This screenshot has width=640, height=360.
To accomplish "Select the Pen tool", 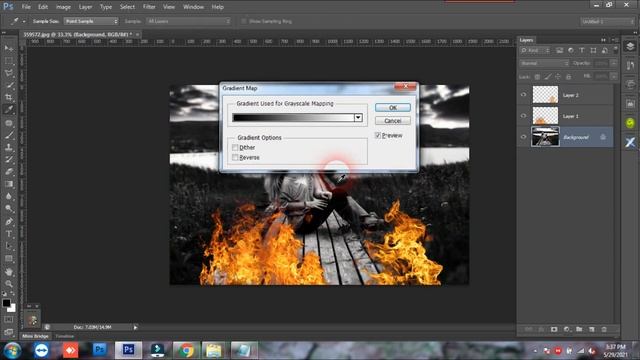I will 9,222.
